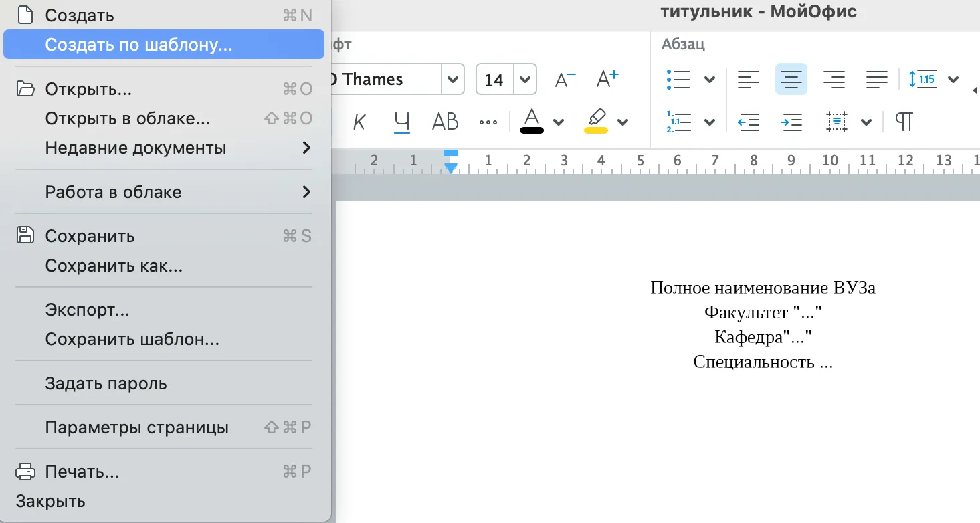Click Сохранить menu entry
The width and height of the screenshot is (980, 523).
pos(164,236)
